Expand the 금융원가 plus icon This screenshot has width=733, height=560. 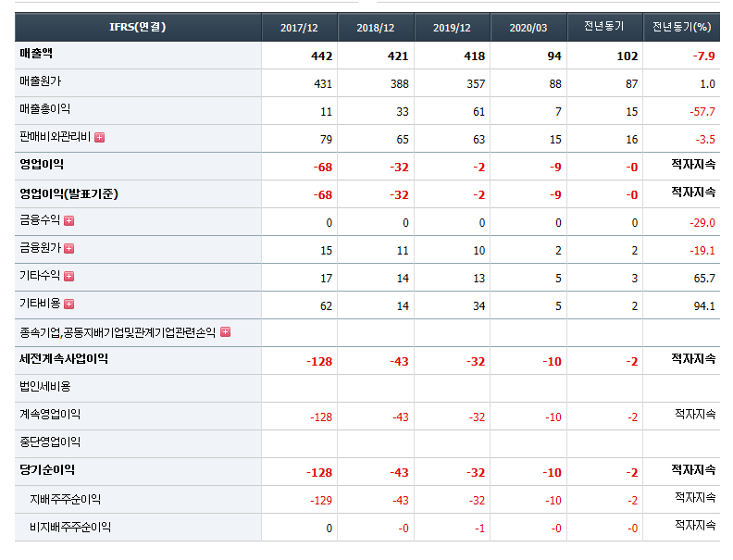pyautogui.click(x=69, y=249)
